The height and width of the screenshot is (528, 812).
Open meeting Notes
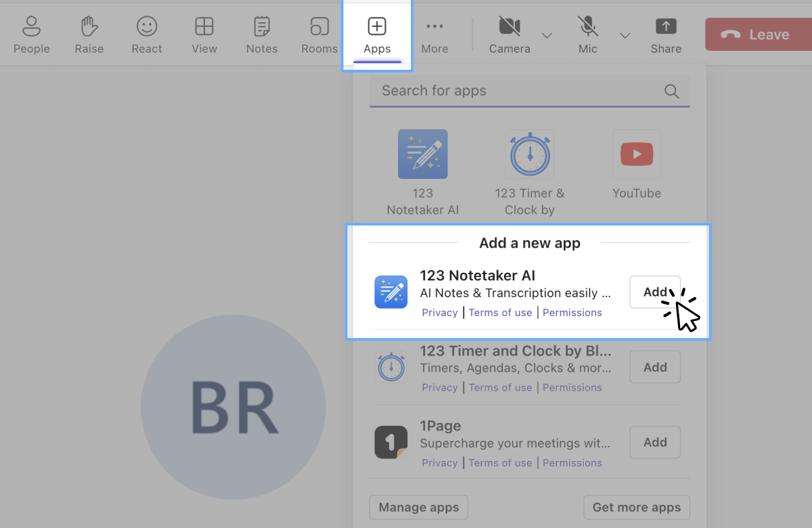tap(262, 35)
